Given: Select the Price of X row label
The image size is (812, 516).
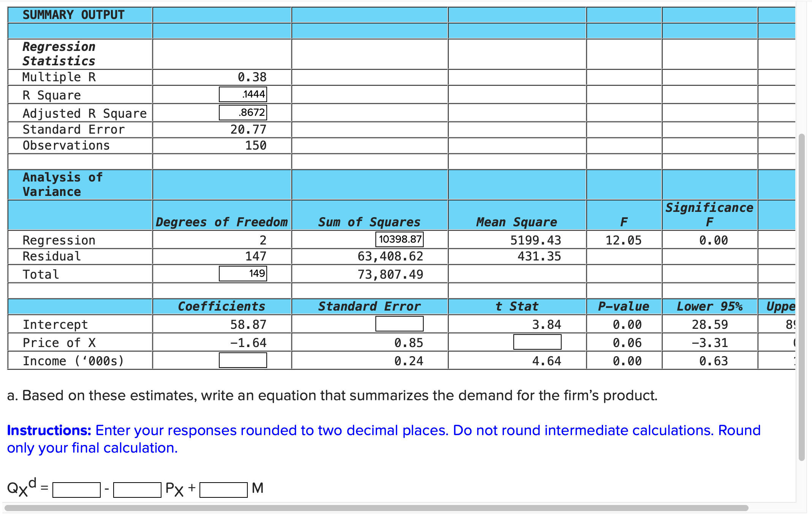Looking at the screenshot, I should 59,342.
